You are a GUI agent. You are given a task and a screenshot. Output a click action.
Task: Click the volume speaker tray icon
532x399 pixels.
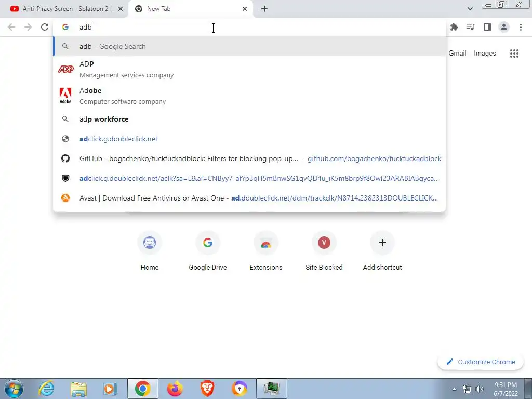click(480, 389)
